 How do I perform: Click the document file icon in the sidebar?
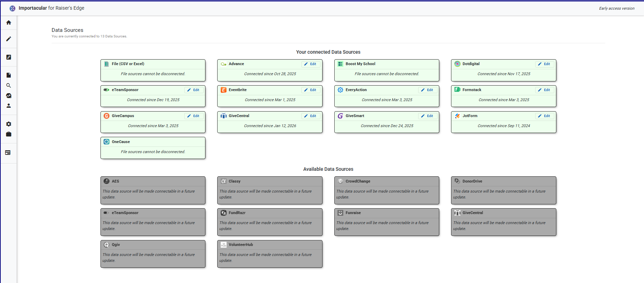point(9,75)
